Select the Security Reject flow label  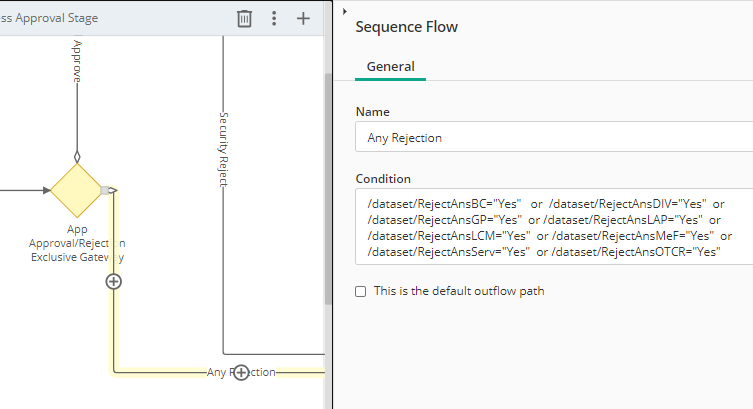(x=223, y=150)
